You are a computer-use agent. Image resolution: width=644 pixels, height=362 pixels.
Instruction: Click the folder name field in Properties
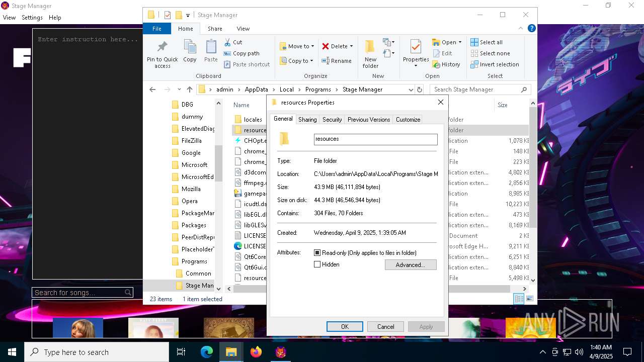point(376,139)
